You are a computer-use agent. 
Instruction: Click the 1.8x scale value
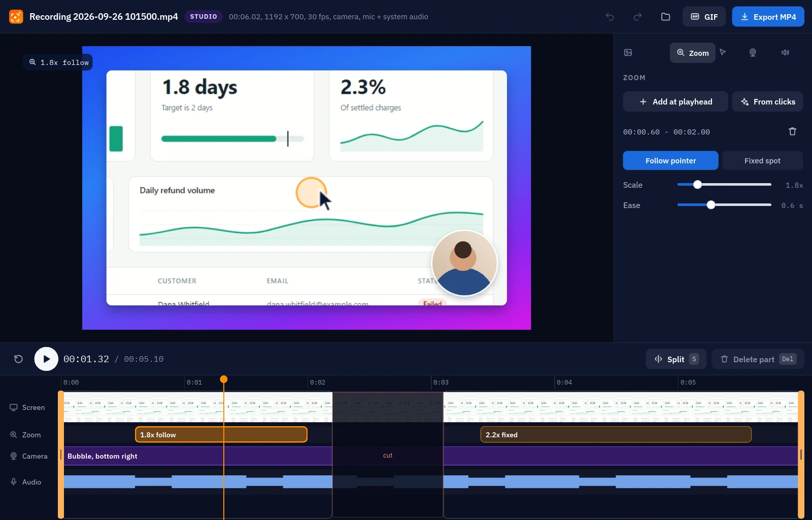(794, 185)
